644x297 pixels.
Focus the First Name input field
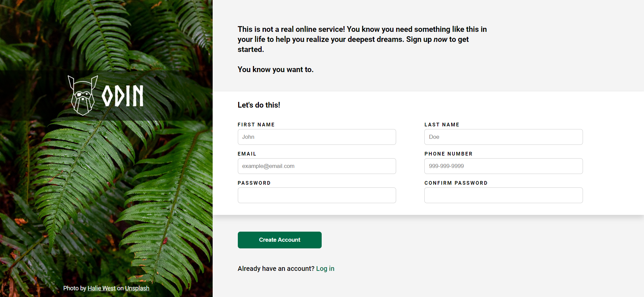317,137
